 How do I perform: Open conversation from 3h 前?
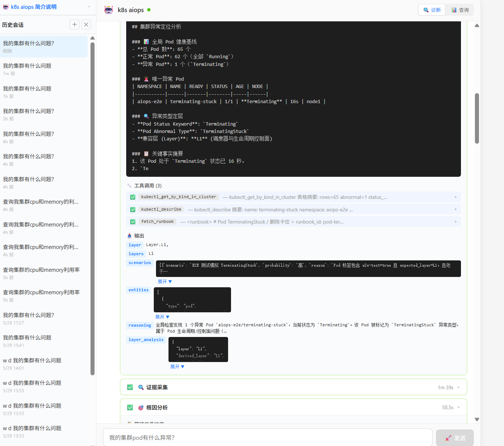click(x=44, y=115)
